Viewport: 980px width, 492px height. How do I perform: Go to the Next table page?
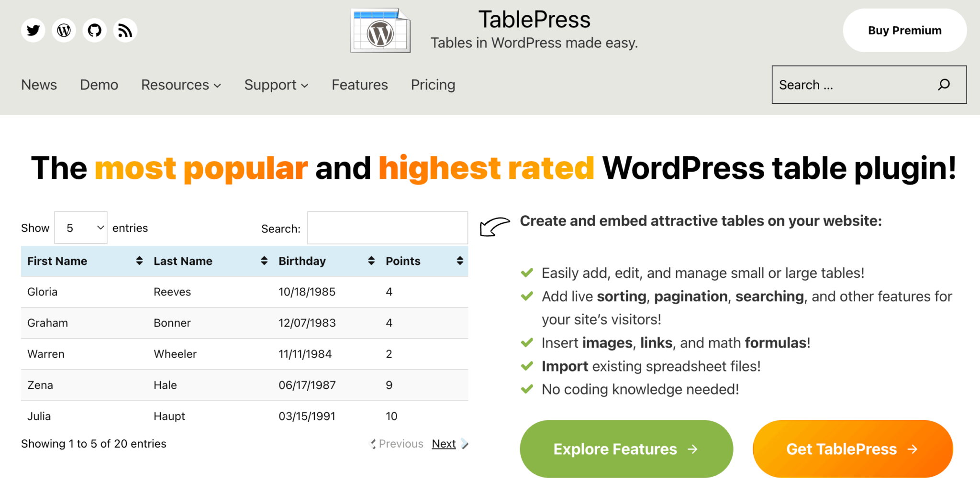tap(443, 444)
